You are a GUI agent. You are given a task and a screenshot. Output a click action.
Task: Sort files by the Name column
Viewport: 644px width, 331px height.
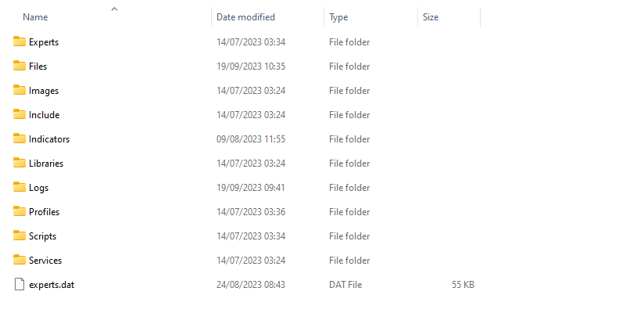click(x=35, y=17)
